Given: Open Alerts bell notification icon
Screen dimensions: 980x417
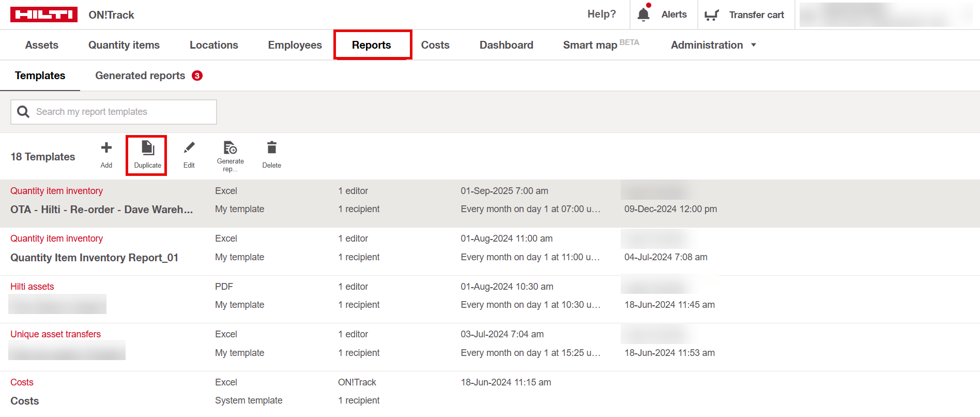Looking at the screenshot, I should [x=644, y=14].
